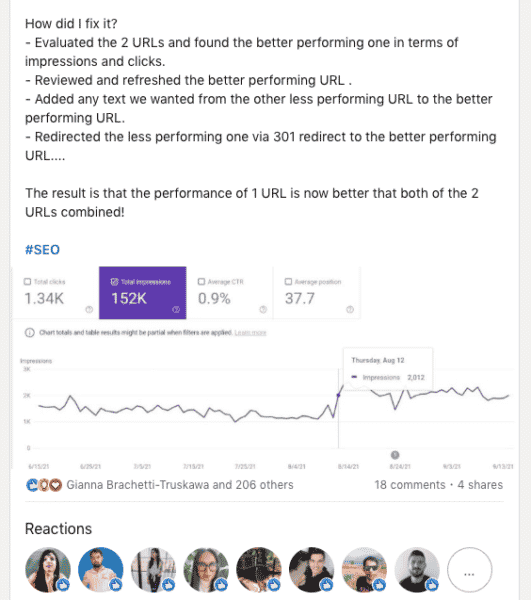This screenshot has width=531, height=600.
Task: Open the 4 shares link
Action: [480, 485]
